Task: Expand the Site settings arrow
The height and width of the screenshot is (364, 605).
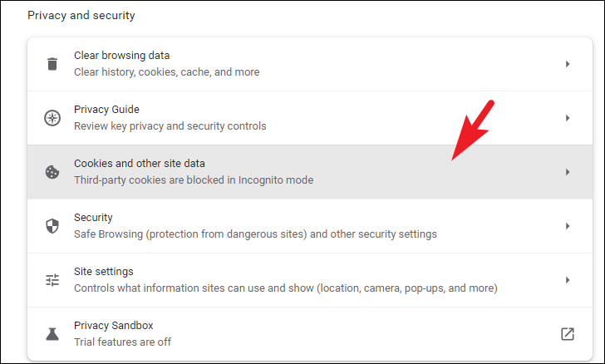Action: 567,280
